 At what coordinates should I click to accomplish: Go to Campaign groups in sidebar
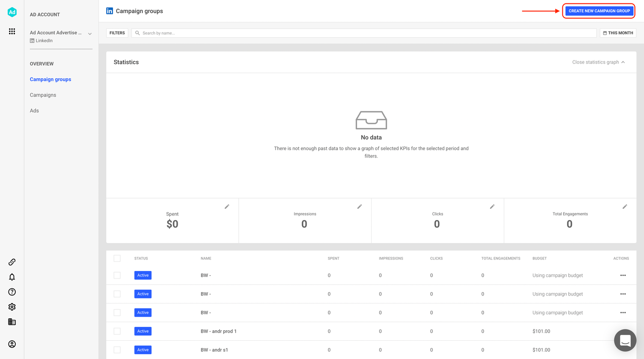pyautogui.click(x=50, y=80)
